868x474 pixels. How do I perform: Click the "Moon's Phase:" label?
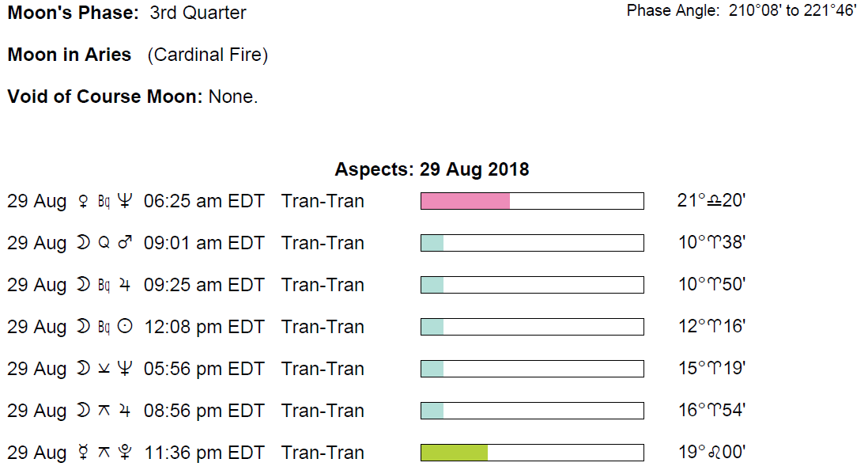(x=74, y=13)
